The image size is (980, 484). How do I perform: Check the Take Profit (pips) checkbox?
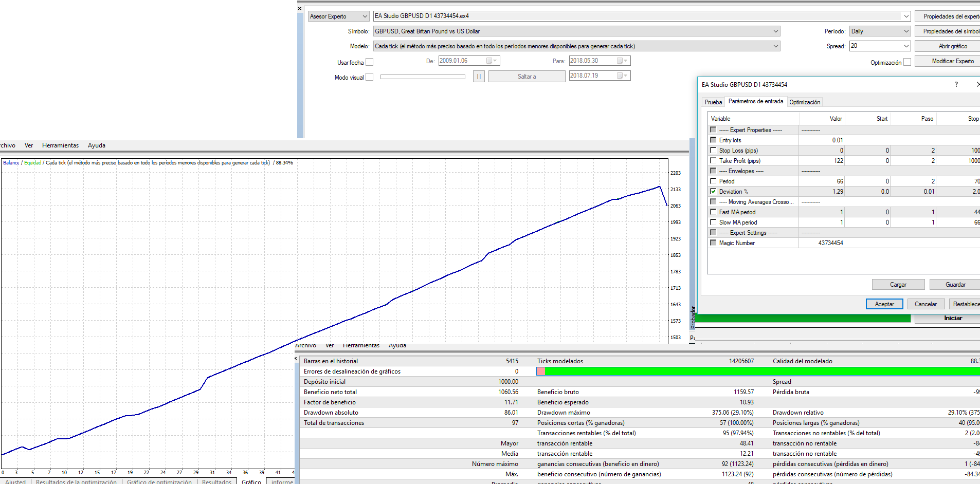713,160
